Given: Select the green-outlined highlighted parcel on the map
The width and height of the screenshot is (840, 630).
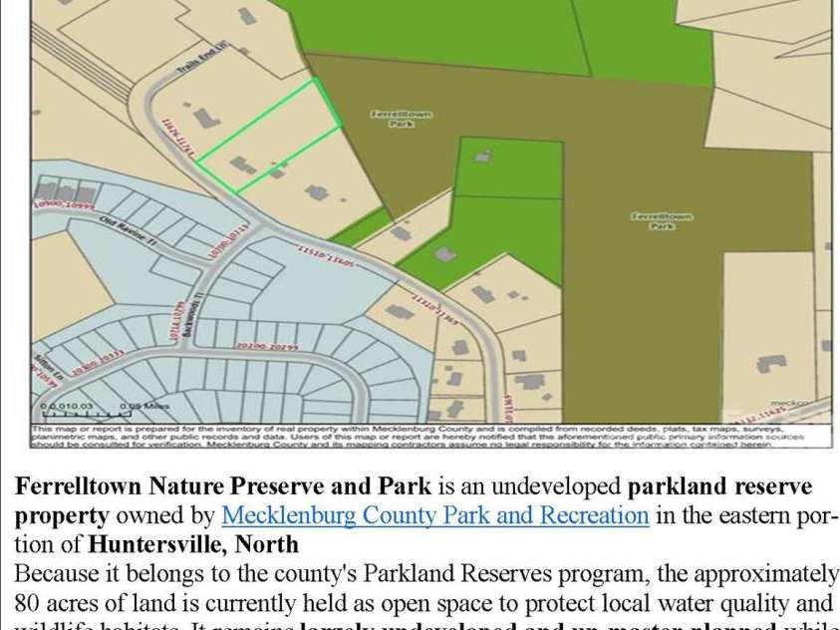Looking at the screenshot, I should (268, 136).
